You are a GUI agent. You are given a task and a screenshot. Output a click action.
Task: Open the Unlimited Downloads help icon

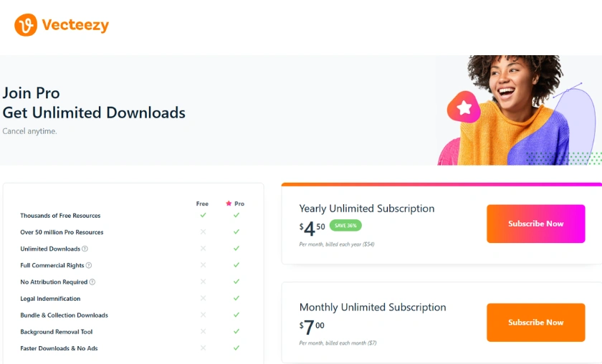(x=85, y=249)
